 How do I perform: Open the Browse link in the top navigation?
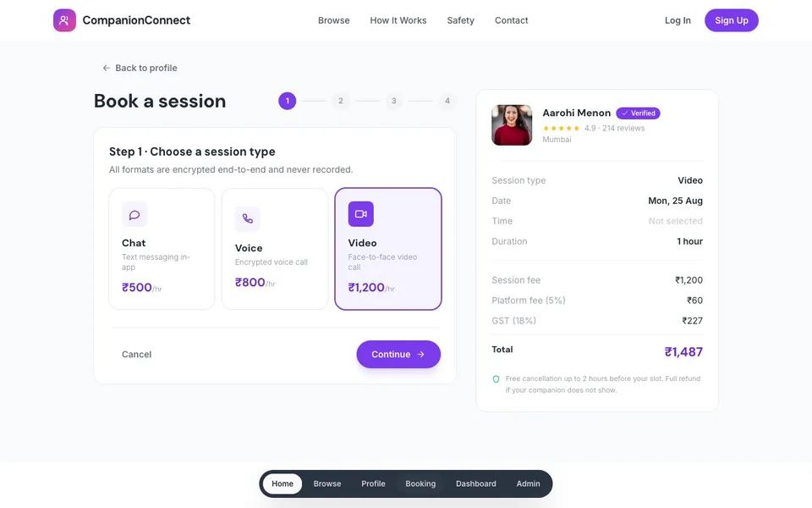tap(334, 20)
